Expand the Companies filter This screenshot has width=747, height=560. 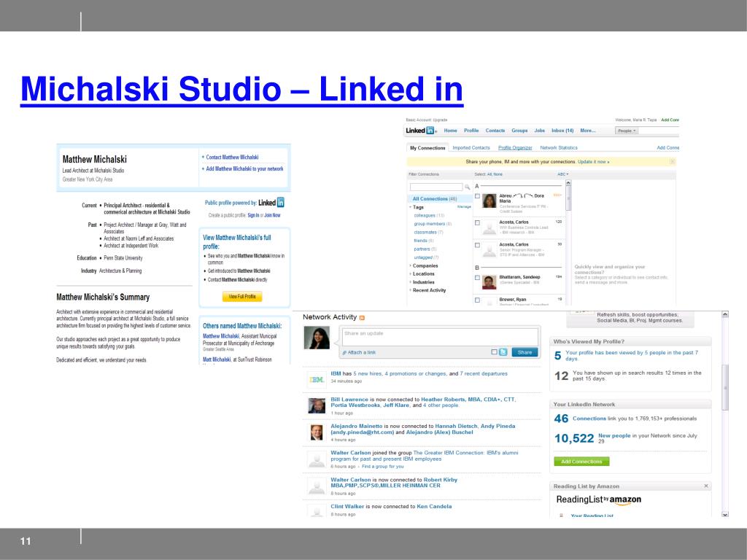tap(411, 265)
